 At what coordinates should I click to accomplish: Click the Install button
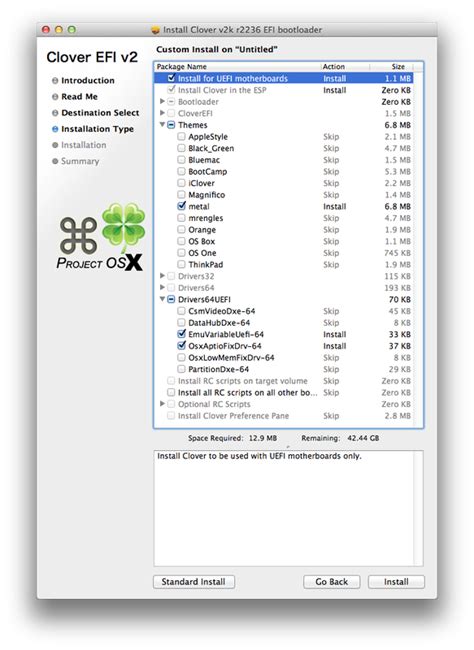396,582
